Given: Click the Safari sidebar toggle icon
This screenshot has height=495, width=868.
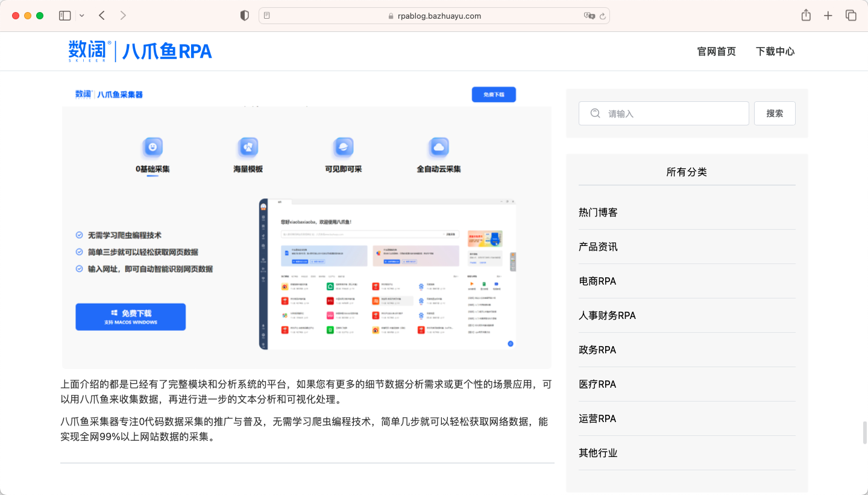Looking at the screenshot, I should (64, 16).
